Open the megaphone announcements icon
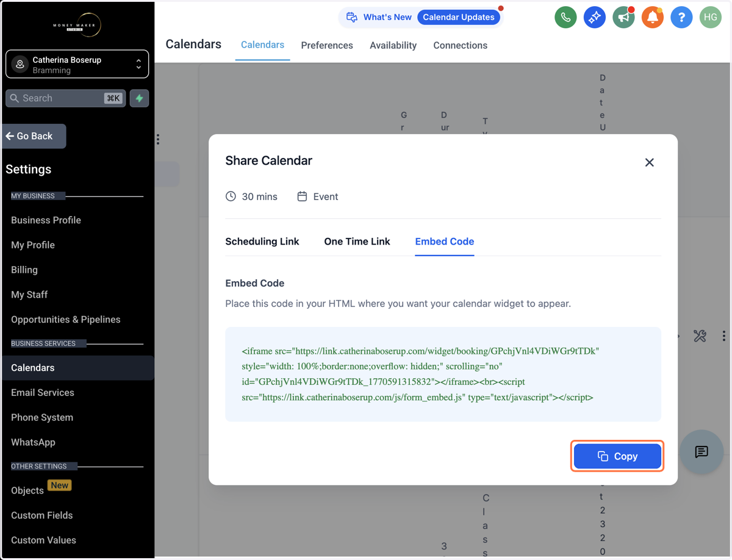This screenshot has width=732, height=560. [x=623, y=17]
